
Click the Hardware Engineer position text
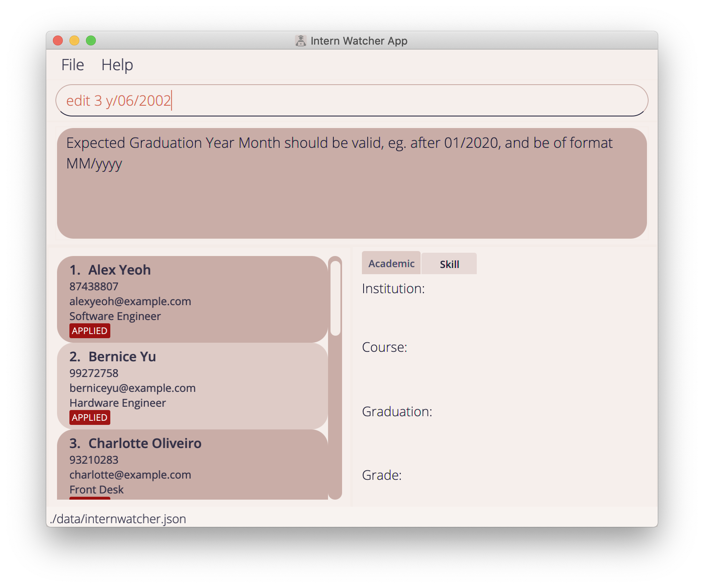118,403
